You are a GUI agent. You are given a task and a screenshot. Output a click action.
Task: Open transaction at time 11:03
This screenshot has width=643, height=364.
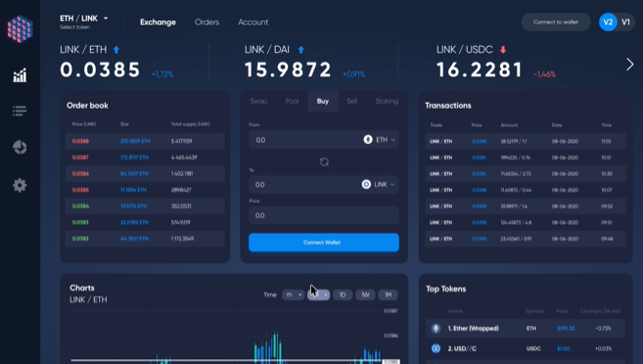(526, 141)
